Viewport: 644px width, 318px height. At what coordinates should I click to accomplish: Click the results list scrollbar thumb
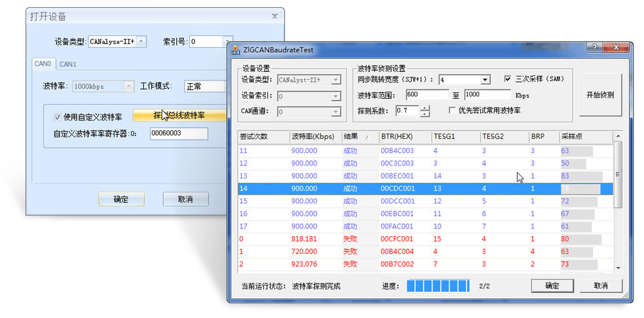pyautogui.click(x=618, y=174)
